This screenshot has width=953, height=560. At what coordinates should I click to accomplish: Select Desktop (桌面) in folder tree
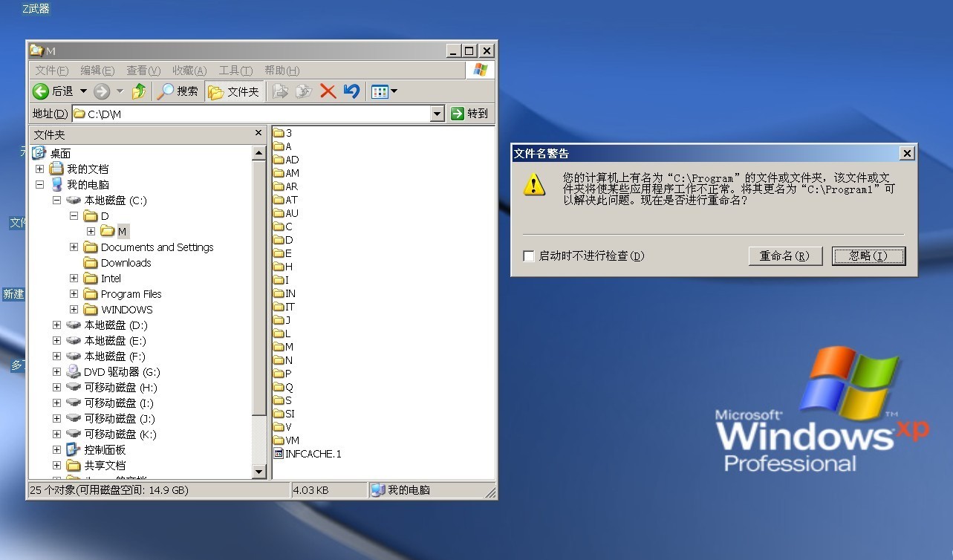60,154
